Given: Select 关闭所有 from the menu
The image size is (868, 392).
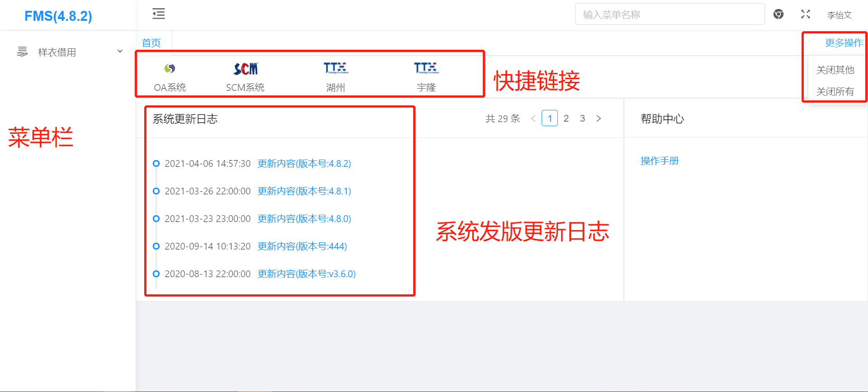Looking at the screenshot, I should click(835, 92).
